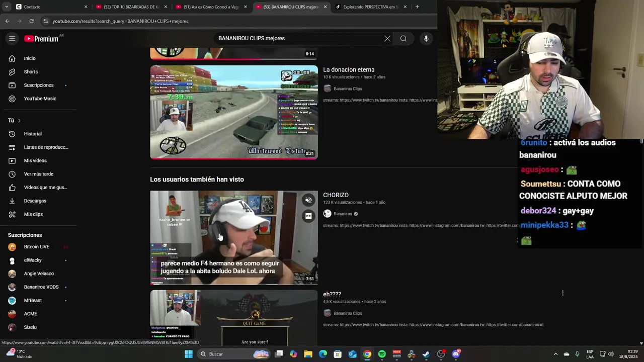The image size is (644, 362).
Task: Open the eh???? video title
Action: click(x=332, y=294)
